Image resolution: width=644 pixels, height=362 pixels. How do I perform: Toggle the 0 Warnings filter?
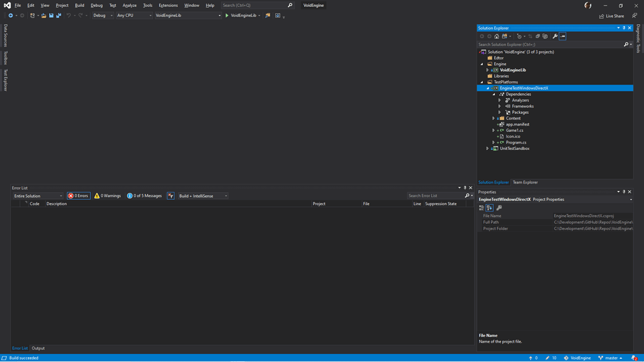[x=107, y=195]
